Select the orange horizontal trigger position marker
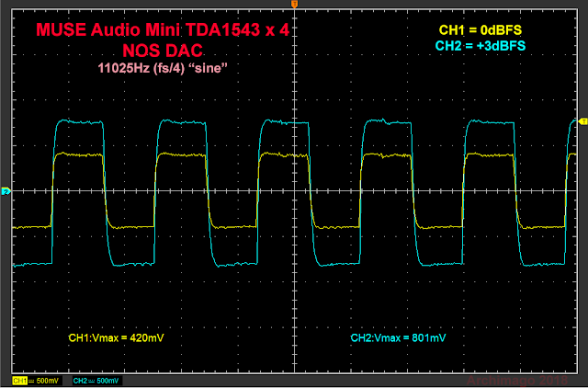Viewport: 588px width, 388px height. point(294,4)
